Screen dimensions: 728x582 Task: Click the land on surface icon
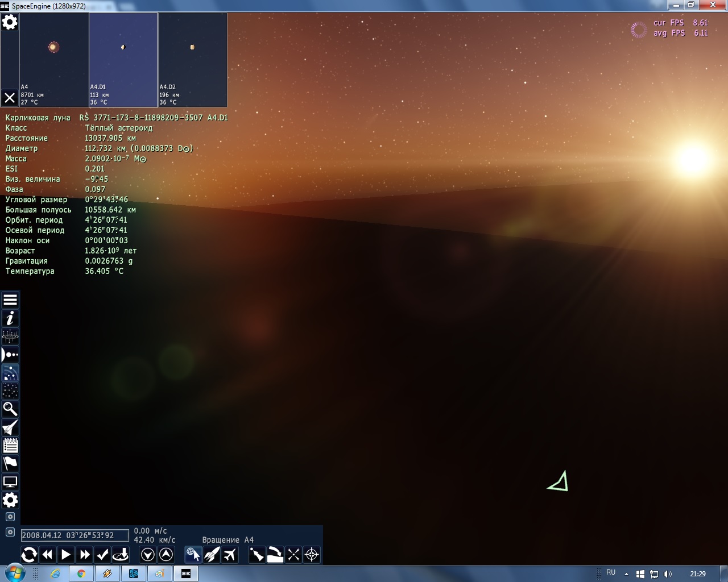coord(121,555)
